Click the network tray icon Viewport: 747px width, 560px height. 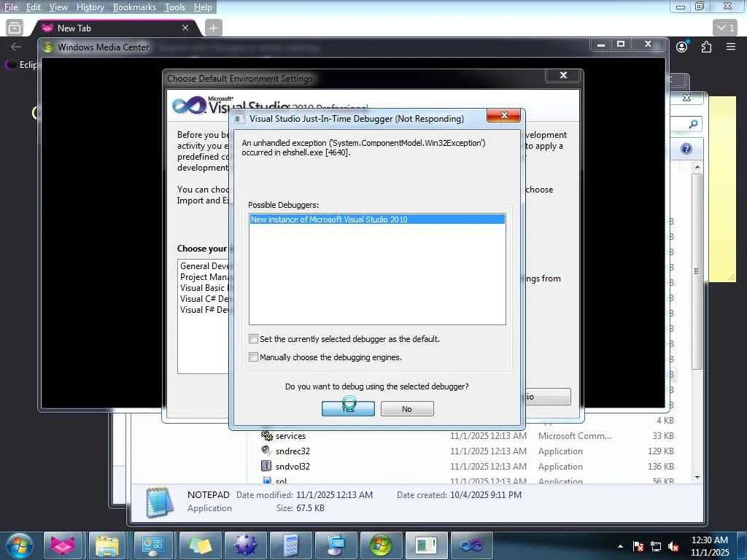(656, 546)
